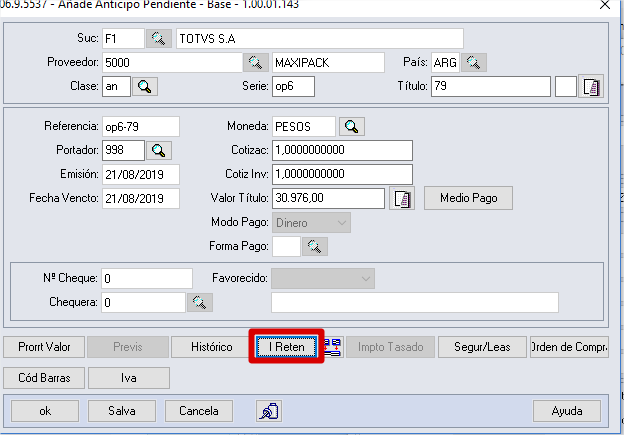The image size is (624, 435).
Task: Click magnifier icon next to Portador 998
Action: click(x=159, y=150)
